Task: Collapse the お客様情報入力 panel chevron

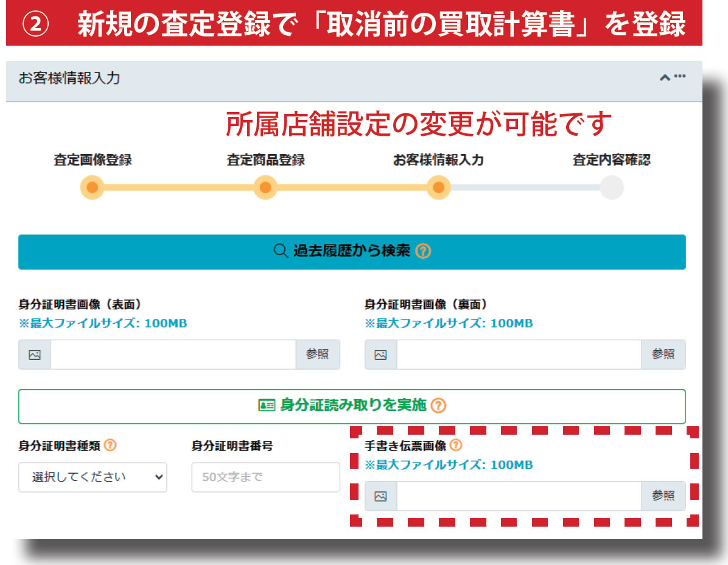Action: tap(665, 78)
